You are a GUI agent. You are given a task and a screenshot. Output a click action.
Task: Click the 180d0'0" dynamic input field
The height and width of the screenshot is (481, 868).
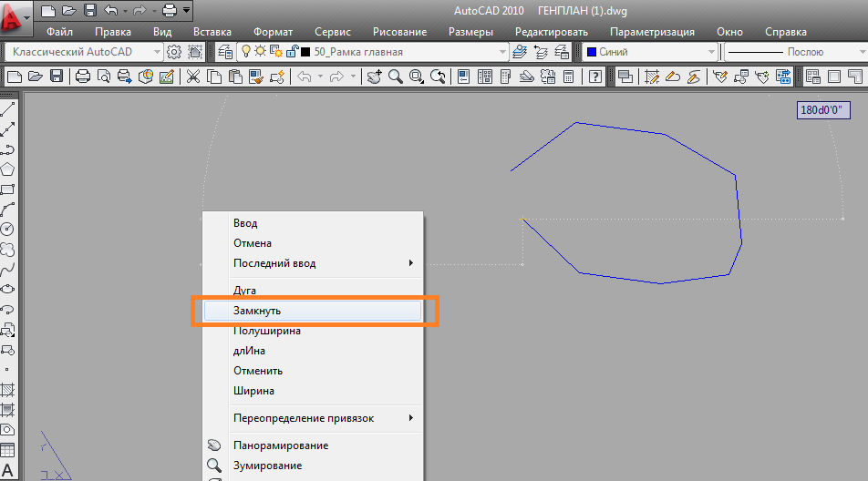click(x=823, y=110)
